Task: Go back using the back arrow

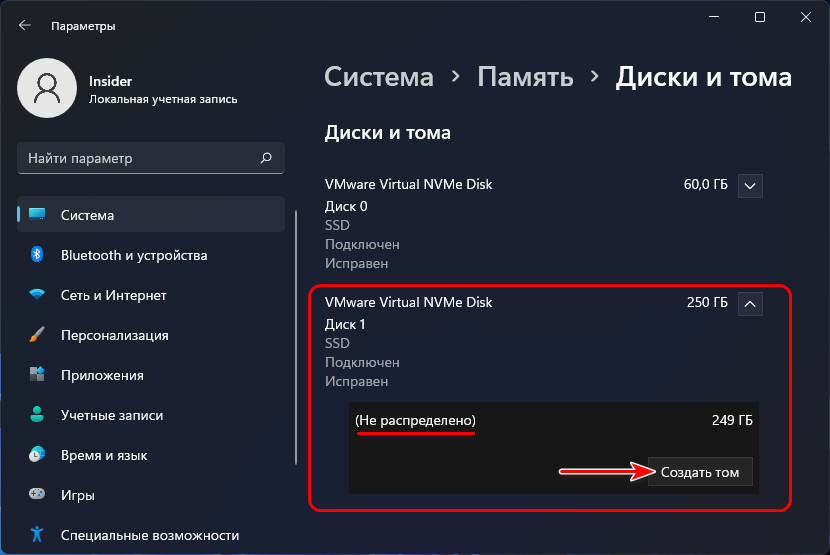Action: 24,25
